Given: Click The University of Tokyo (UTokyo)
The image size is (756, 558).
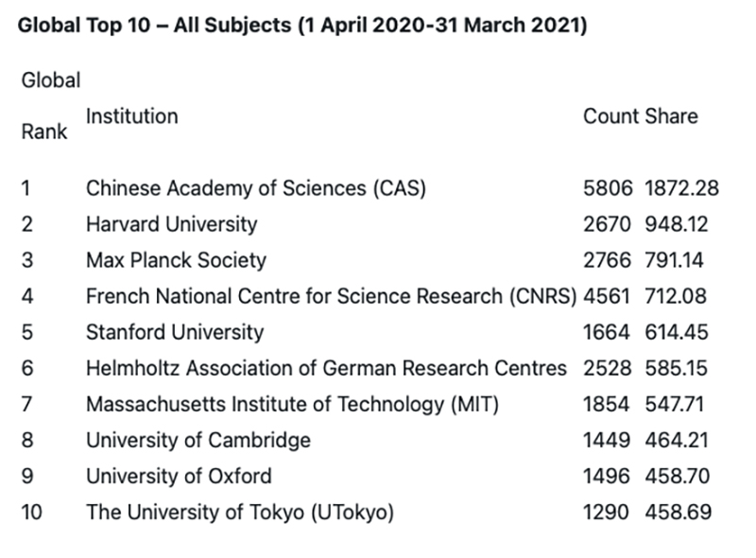Looking at the screenshot, I should click(240, 513).
